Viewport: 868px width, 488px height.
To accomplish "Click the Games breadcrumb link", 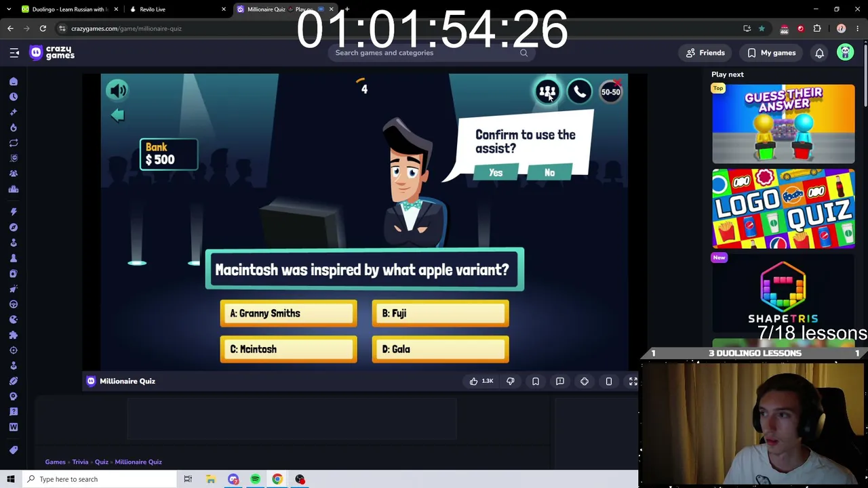I will click(56, 462).
